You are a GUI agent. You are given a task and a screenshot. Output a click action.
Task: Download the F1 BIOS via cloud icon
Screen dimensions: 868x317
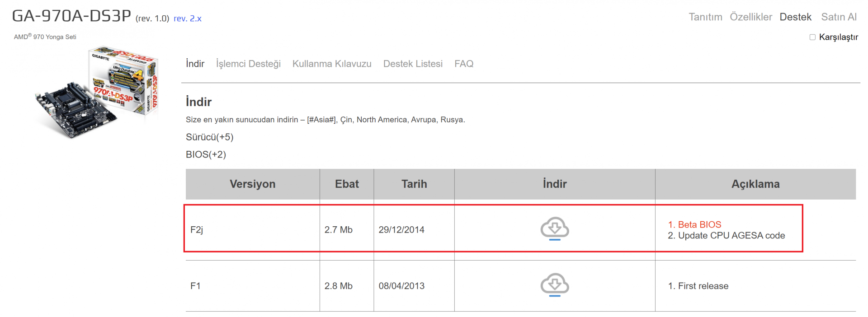tap(555, 285)
